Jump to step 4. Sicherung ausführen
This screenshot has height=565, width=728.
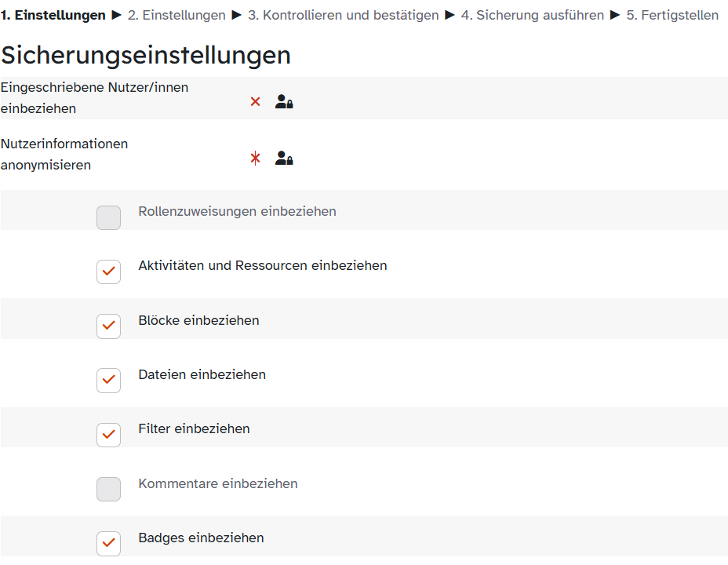coord(532,16)
